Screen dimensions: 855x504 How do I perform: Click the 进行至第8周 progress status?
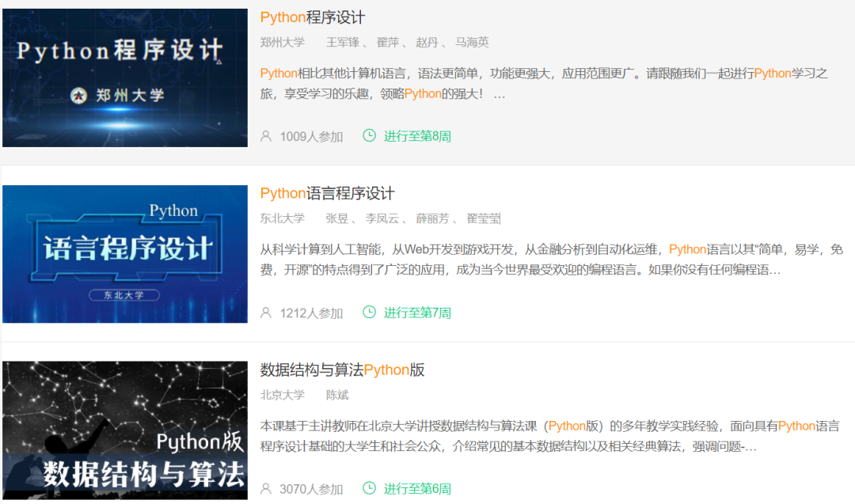pos(417,136)
